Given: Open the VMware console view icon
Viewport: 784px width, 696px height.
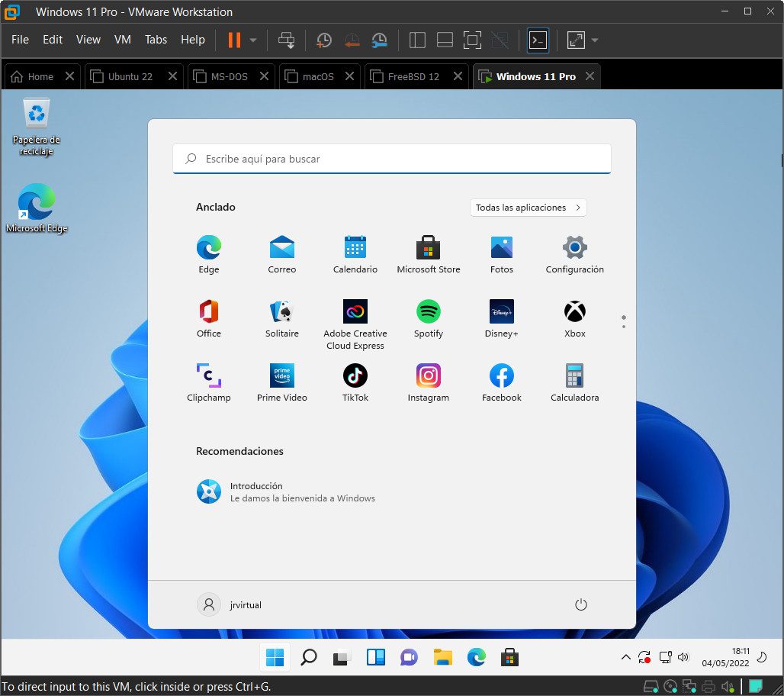Looking at the screenshot, I should point(538,40).
